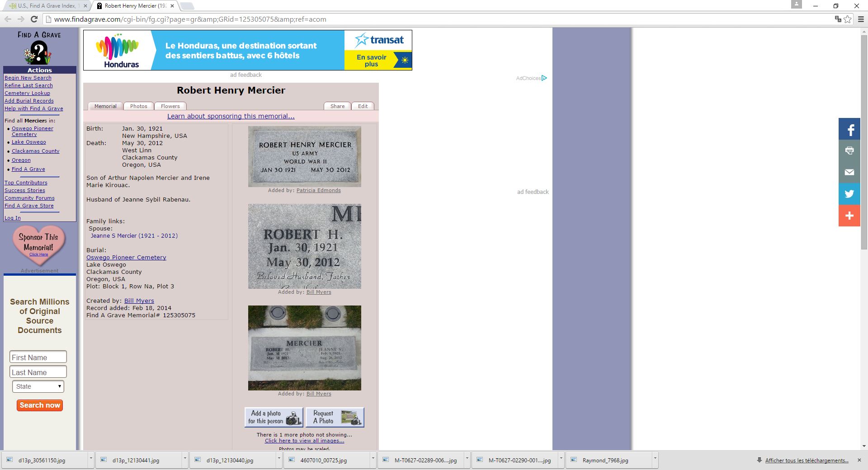Open Jeanne S Mercier spouse link
The image size is (868, 470).
(x=134, y=236)
